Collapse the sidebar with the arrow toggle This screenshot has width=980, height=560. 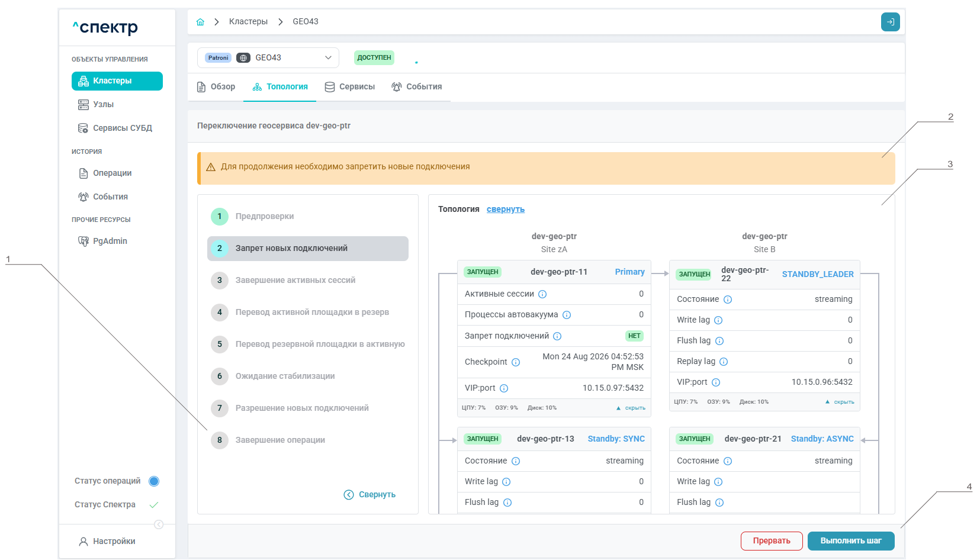(x=159, y=524)
